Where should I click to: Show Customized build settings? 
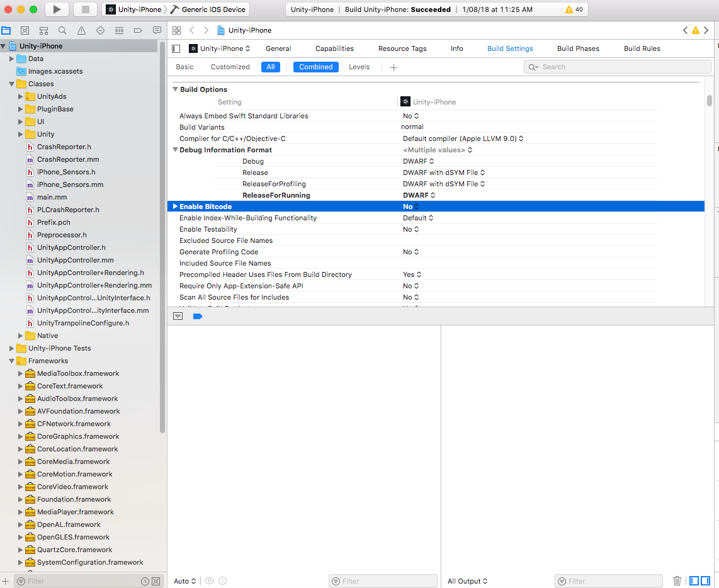pyautogui.click(x=230, y=67)
